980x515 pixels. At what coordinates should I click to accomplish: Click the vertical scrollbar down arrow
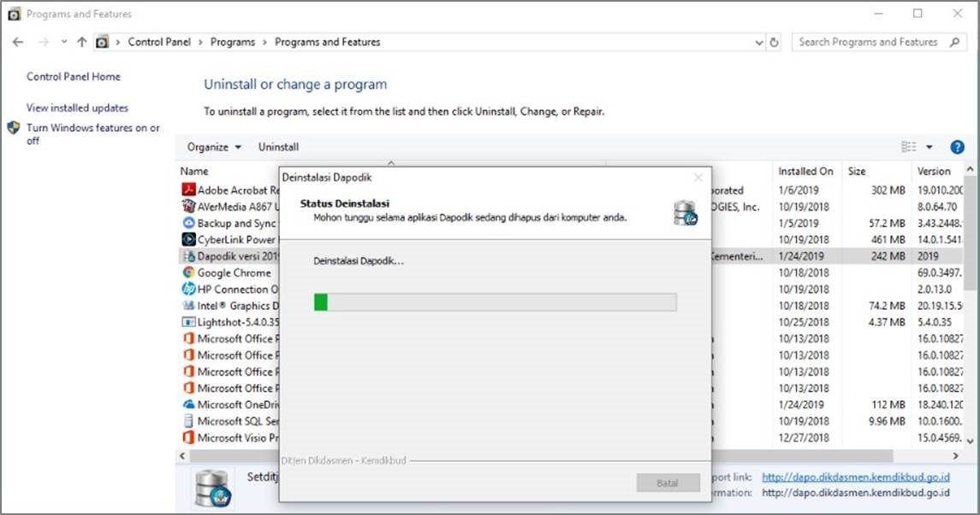pyautogui.click(x=970, y=441)
